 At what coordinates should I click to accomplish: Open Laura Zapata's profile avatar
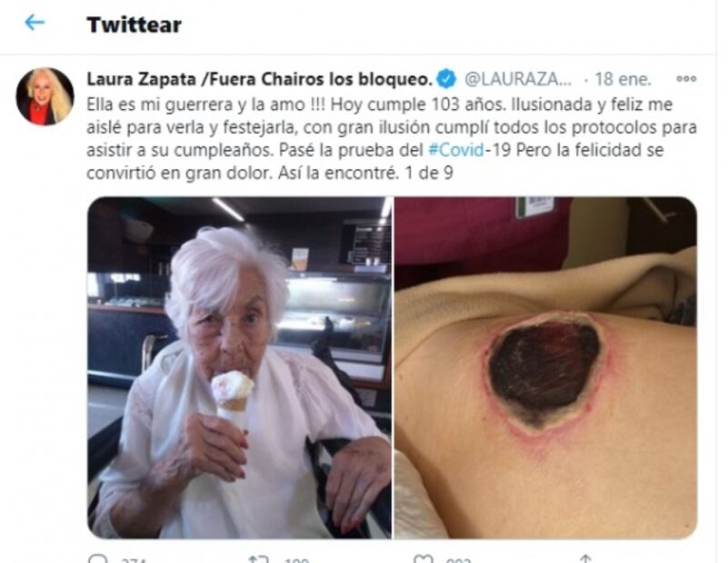(45, 96)
